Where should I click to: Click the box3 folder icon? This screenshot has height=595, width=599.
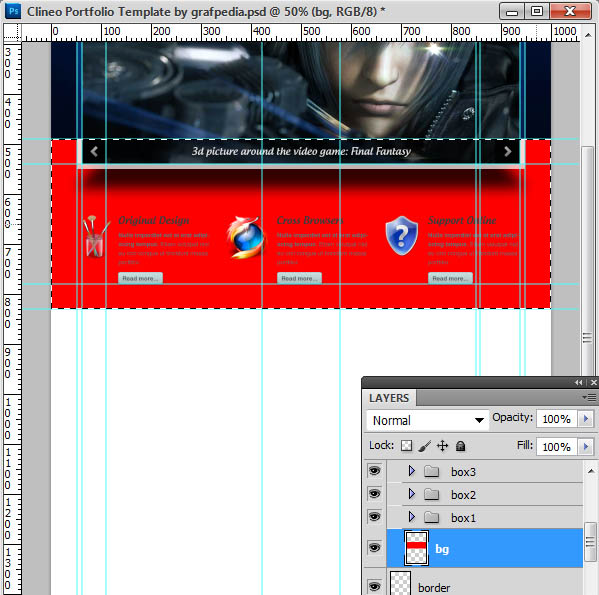[x=432, y=471]
